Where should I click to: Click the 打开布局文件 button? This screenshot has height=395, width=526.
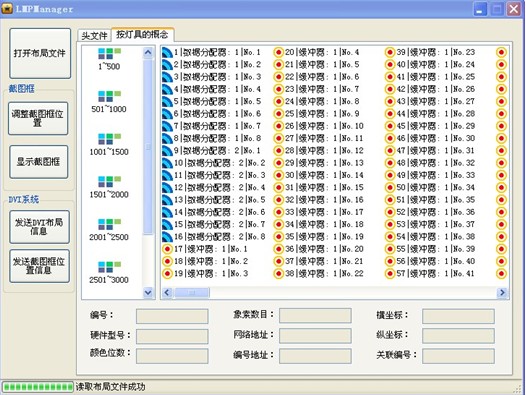tap(40, 53)
